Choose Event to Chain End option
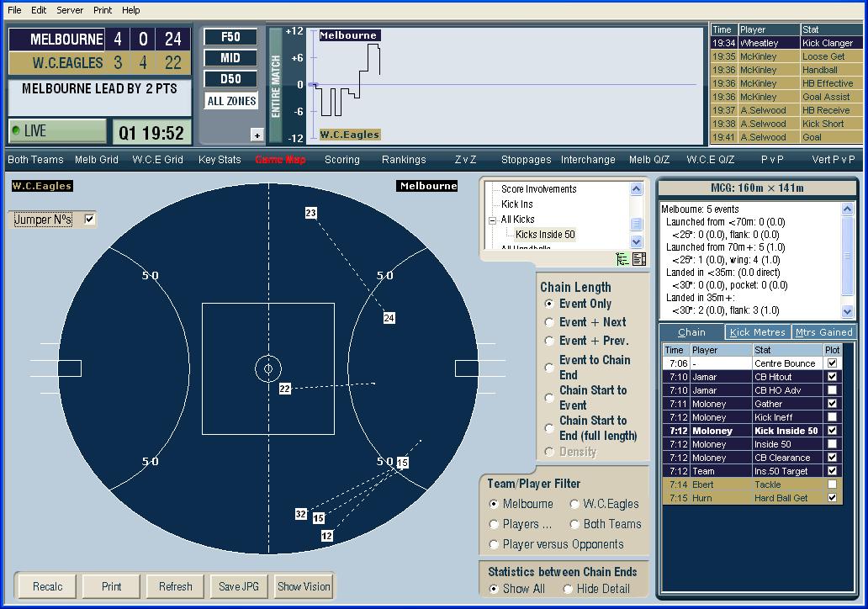 coord(549,368)
